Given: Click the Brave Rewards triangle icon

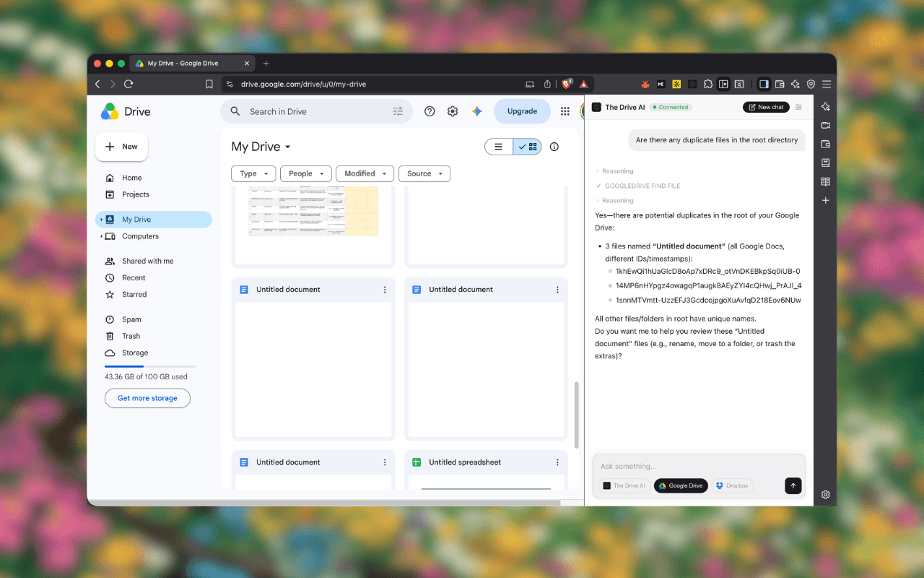Looking at the screenshot, I should coord(584,84).
